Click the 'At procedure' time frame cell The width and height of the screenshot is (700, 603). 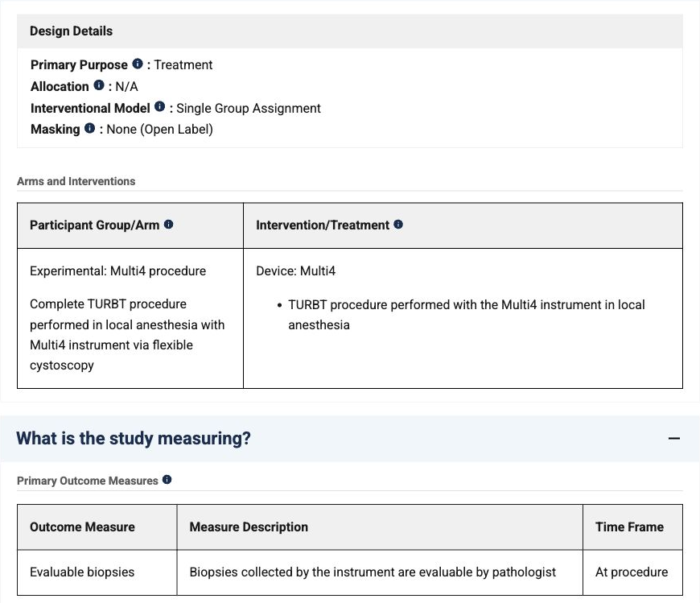(632, 572)
